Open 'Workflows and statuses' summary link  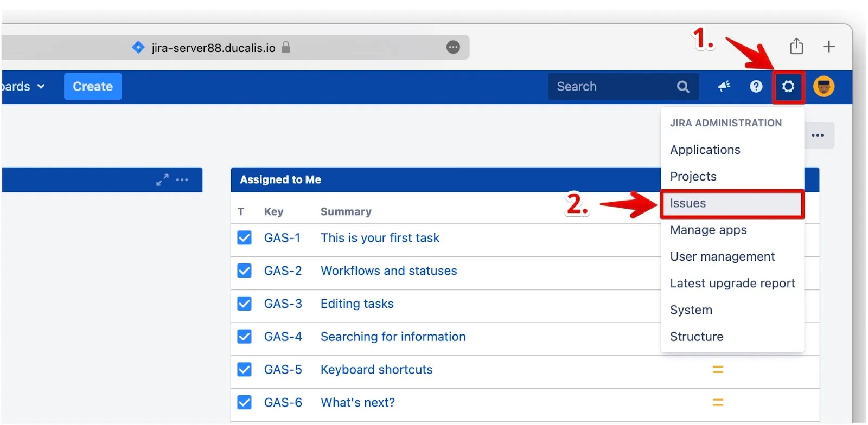[x=388, y=271]
